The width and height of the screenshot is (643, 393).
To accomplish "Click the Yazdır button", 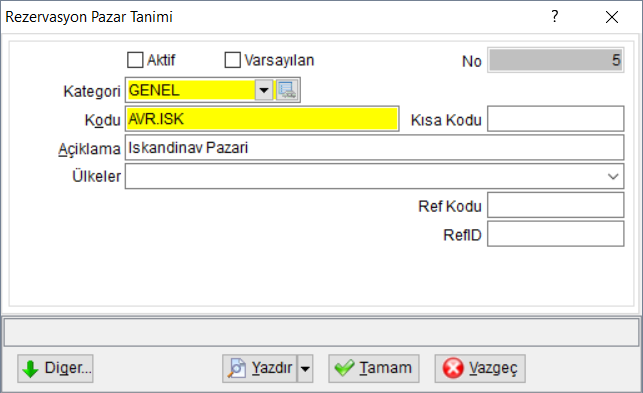I will click(260, 368).
